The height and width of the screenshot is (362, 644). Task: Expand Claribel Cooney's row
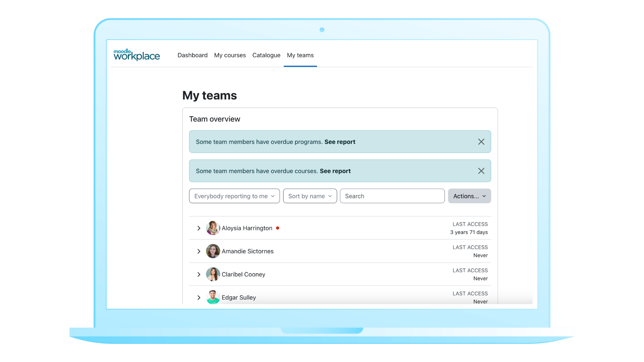coord(199,275)
